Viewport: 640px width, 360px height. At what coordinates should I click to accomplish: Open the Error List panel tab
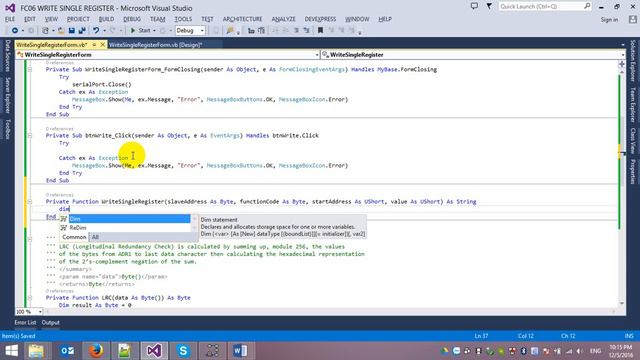tap(25, 322)
